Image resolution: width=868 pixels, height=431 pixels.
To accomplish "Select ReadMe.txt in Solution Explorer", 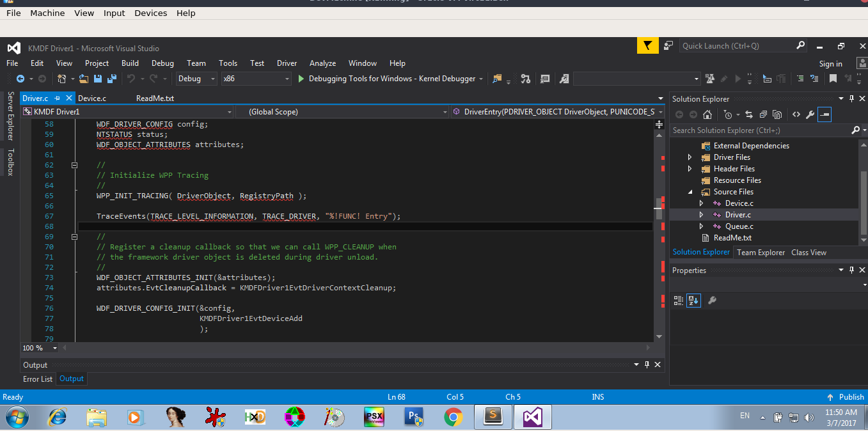I will (732, 238).
